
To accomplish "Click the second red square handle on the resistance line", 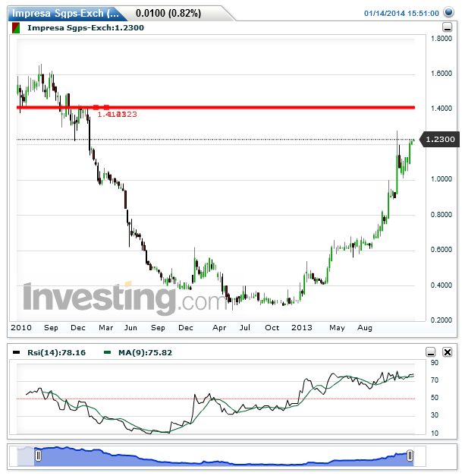I will (x=106, y=107).
